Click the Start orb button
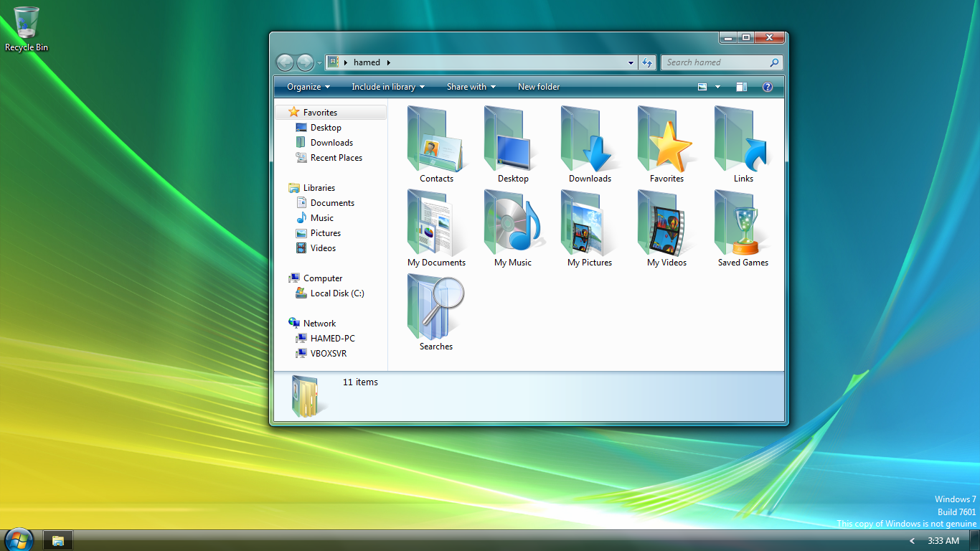 [x=18, y=540]
